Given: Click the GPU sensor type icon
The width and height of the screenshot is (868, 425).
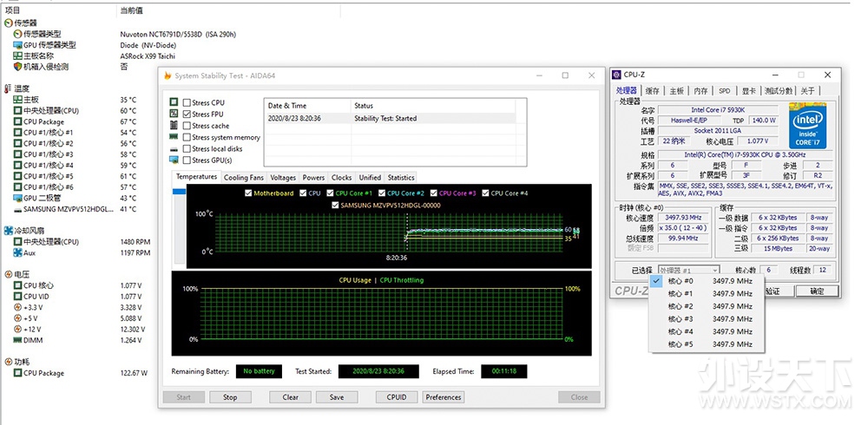Looking at the screenshot, I should pyautogui.click(x=18, y=45).
